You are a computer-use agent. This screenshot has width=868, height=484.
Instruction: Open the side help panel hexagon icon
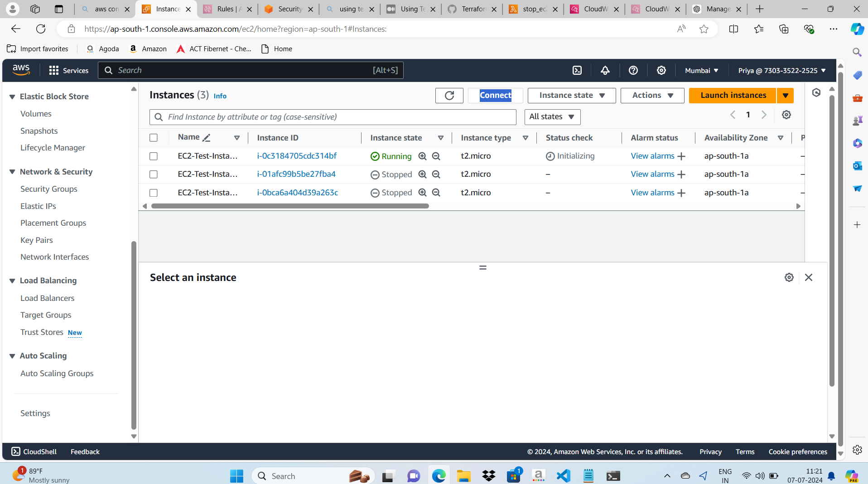click(816, 92)
